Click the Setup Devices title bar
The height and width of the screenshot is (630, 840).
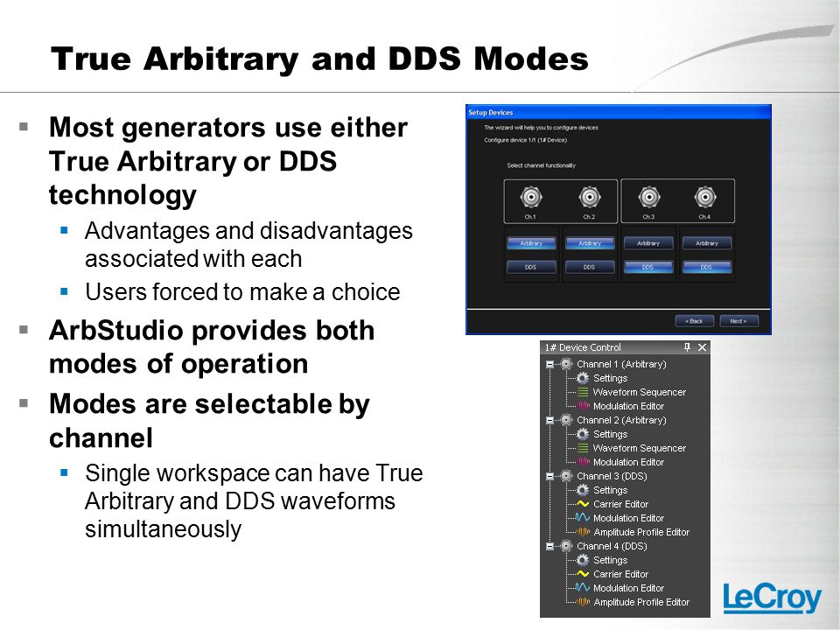(619, 113)
